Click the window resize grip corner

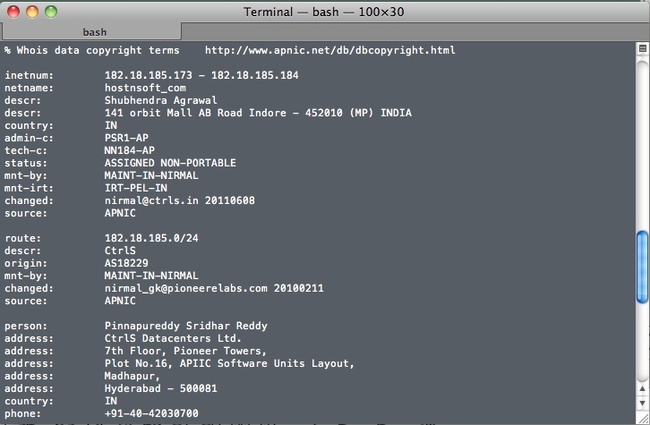(641, 420)
